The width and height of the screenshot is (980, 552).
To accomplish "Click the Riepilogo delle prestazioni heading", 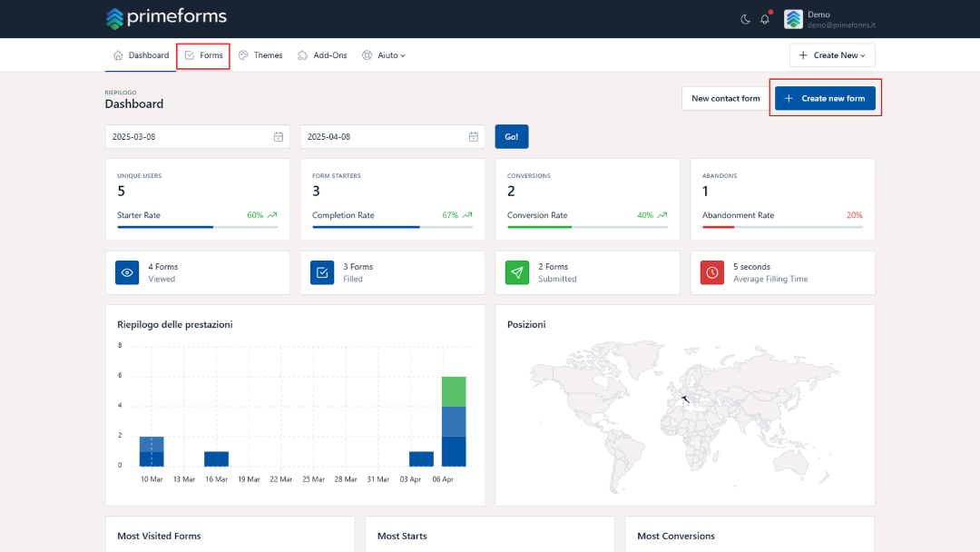I will click(175, 324).
